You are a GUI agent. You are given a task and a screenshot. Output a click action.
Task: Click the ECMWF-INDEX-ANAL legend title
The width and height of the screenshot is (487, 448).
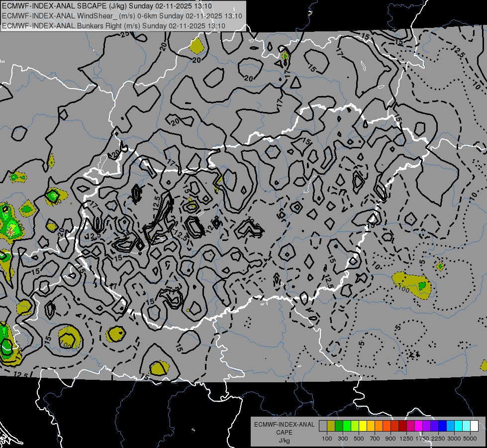click(284, 425)
